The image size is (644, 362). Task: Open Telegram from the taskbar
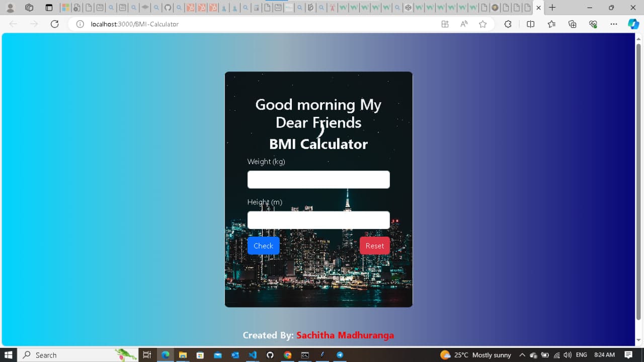pyautogui.click(x=340, y=355)
